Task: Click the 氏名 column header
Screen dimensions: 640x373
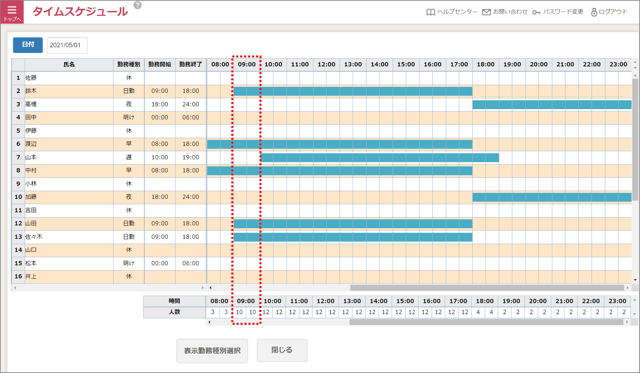Action: [69, 64]
